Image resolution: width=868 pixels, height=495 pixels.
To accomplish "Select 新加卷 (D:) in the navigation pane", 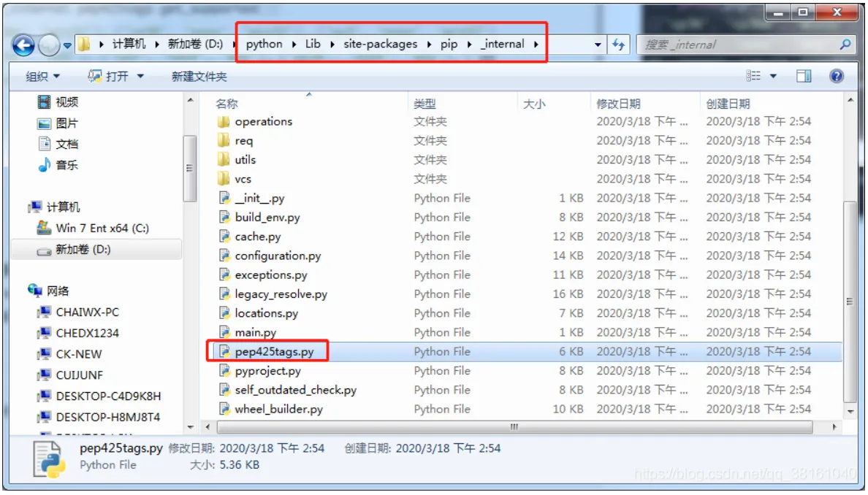I will point(97,250).
